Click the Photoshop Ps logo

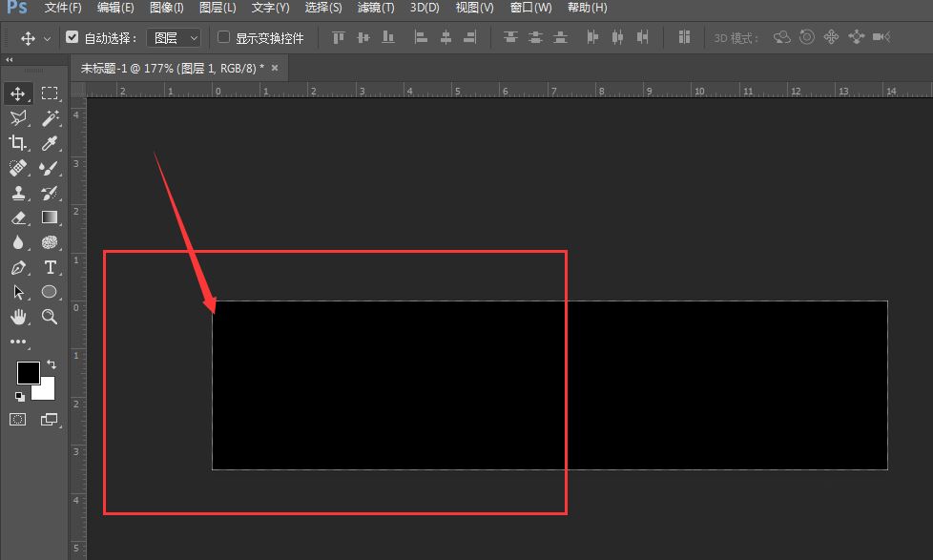pyautogui.click(x=16, y=7)
